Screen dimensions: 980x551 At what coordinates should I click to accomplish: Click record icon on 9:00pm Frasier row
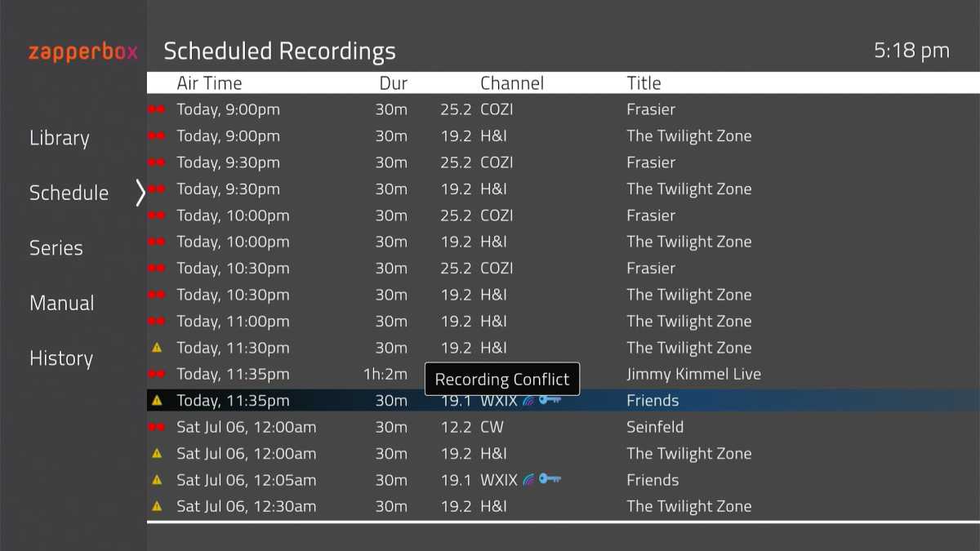click(157, 109)
